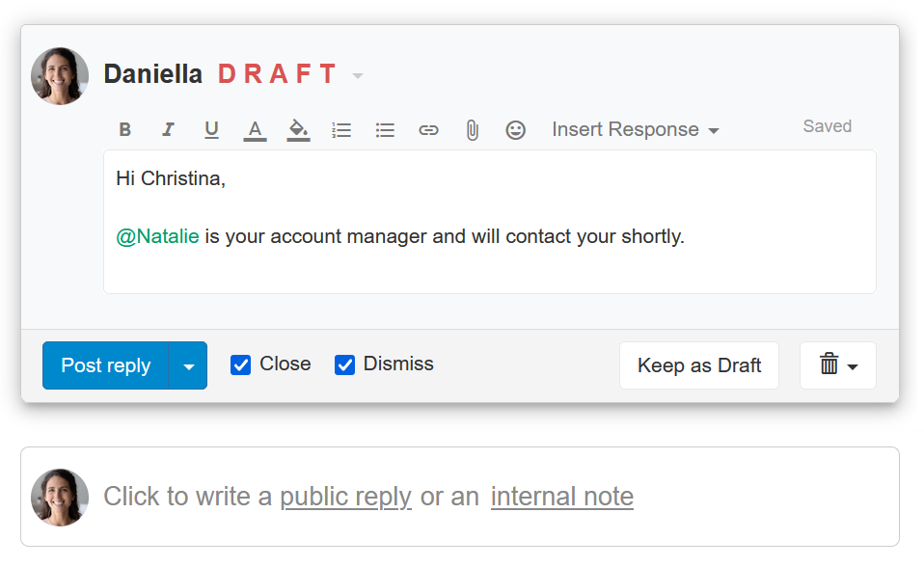Open the emoji picker
924x567 pixels.
516,129
